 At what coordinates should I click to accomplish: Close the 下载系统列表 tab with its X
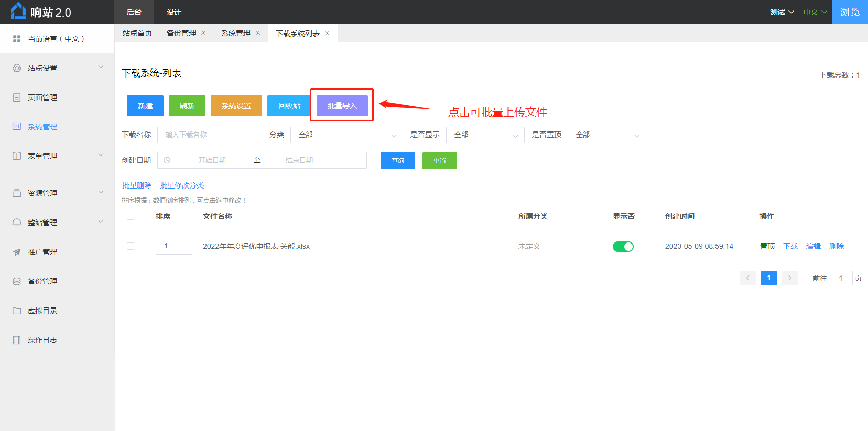(x=327, y=34)
